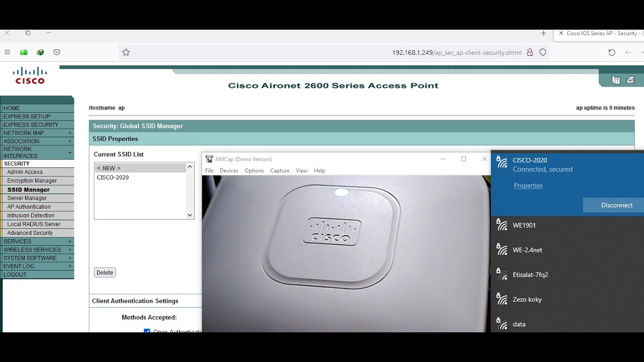Screen dimensions: 644x362
Task: Open the browser hamburger menu
Action: [7, 52]
